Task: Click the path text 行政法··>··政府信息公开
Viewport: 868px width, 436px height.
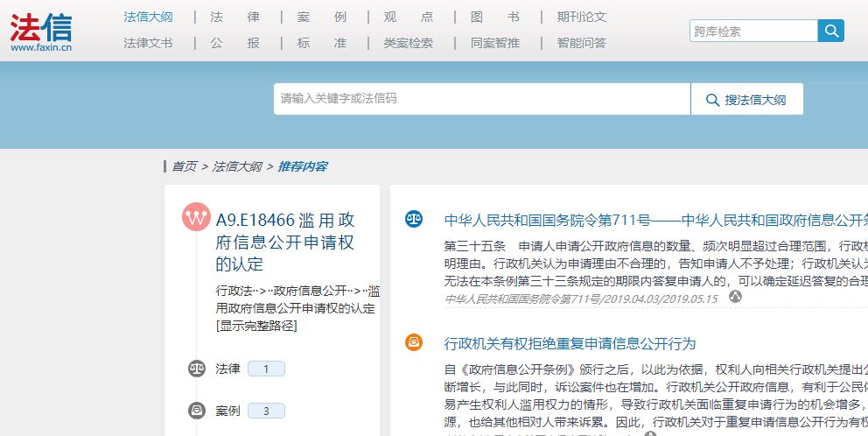Action: (x=281, y=291)
